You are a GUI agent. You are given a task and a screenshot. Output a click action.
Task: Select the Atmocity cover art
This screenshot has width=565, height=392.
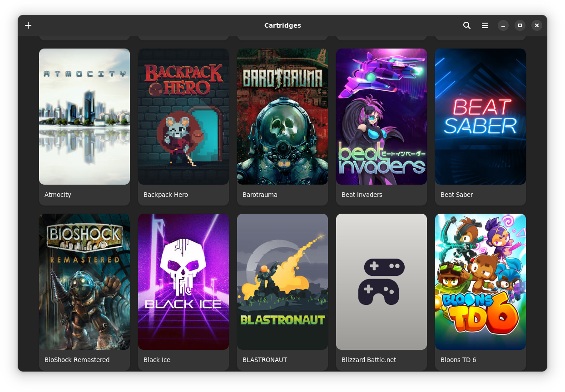(84, 117)
